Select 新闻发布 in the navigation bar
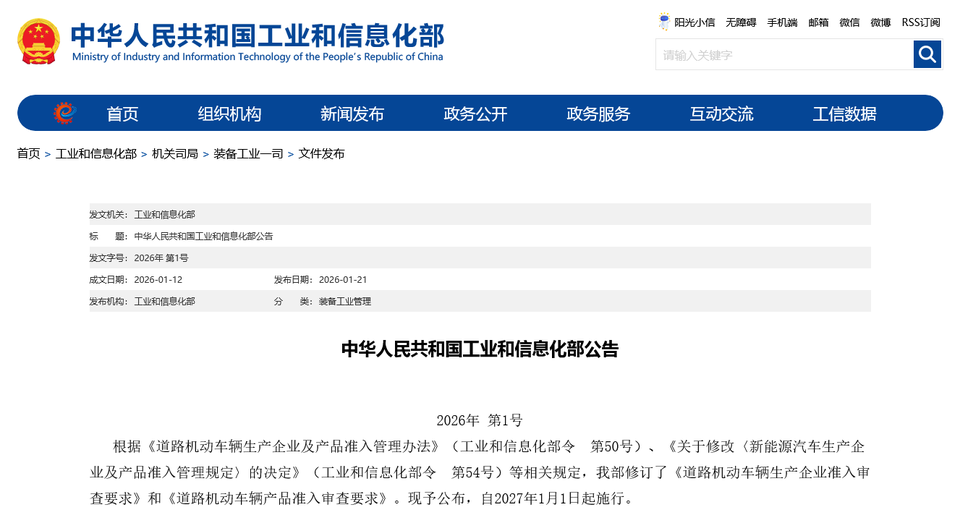The width and height of the screenshot is (960, 523). coord(352,114)
